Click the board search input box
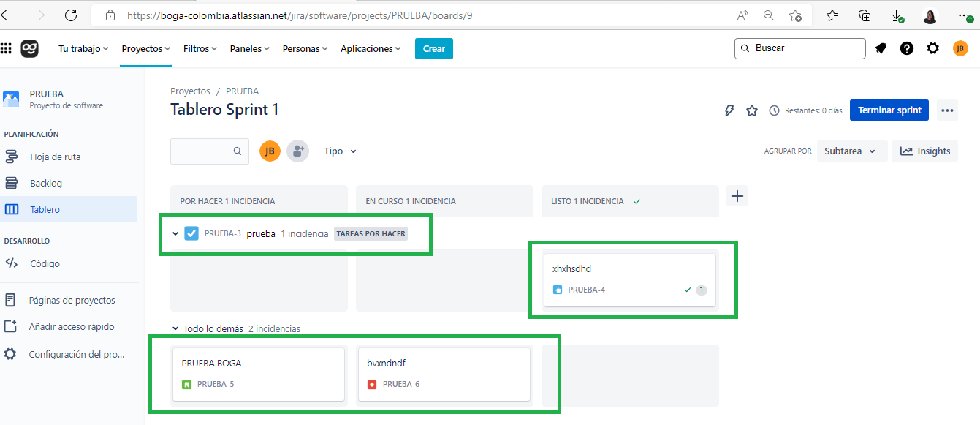The width and height of the screenshot is (980, 425). [x=210, y=151]
